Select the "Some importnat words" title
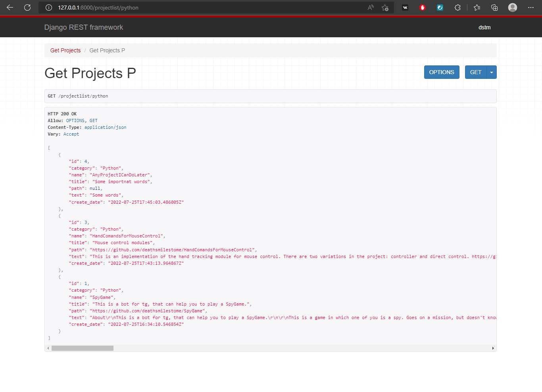 pos(121,182)
